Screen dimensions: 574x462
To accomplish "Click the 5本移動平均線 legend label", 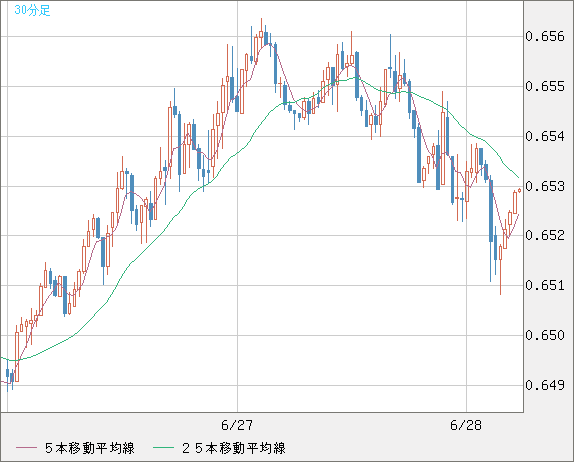I will point(90,448).
